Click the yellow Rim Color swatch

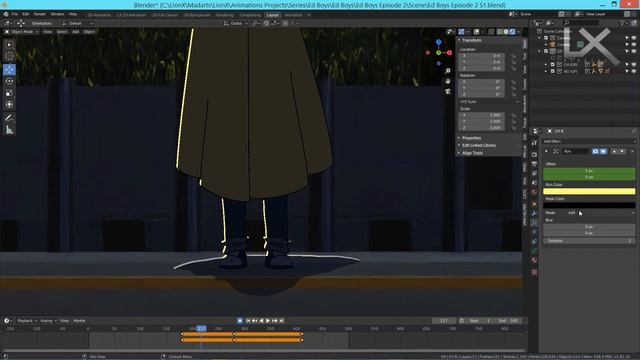point(589,191)
